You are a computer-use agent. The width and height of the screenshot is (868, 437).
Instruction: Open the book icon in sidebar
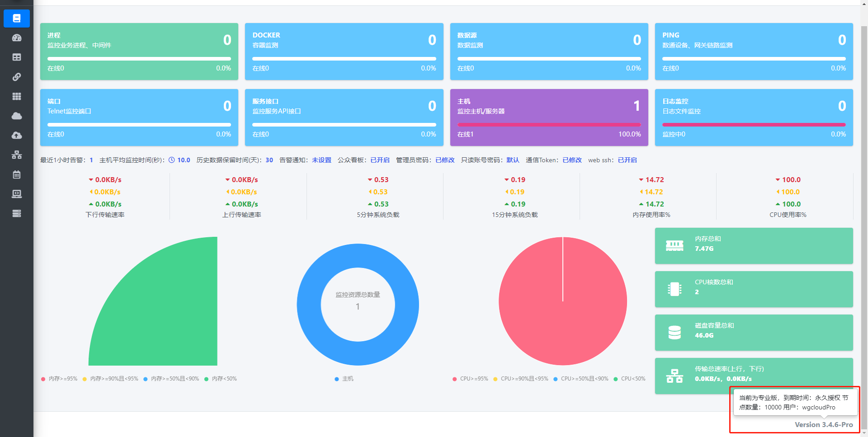tap(17, 18)
